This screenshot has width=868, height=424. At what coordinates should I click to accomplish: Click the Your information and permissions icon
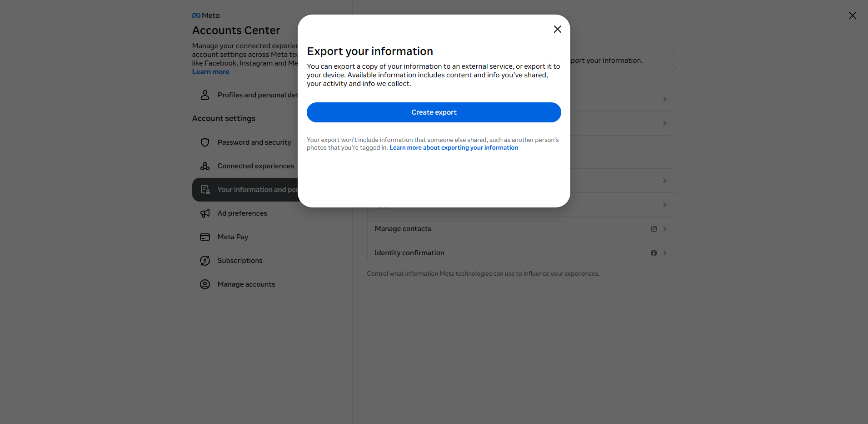(x=205, y=190)
